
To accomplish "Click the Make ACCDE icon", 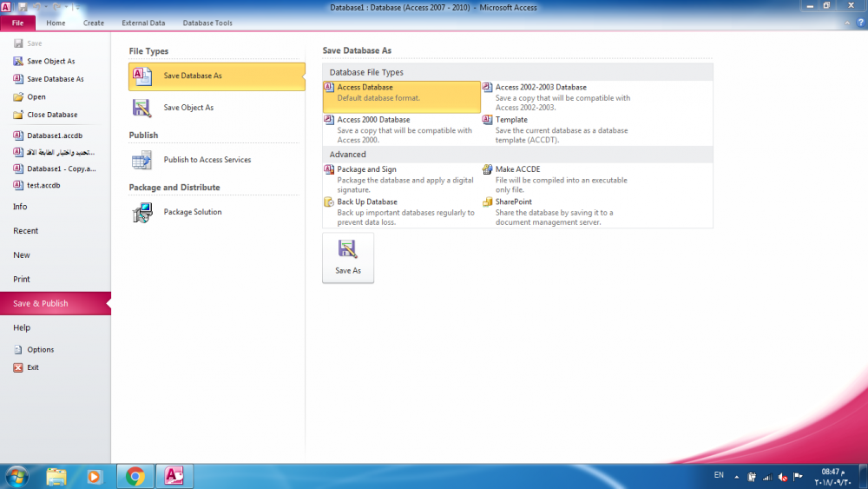I will (x=487, y=169).
